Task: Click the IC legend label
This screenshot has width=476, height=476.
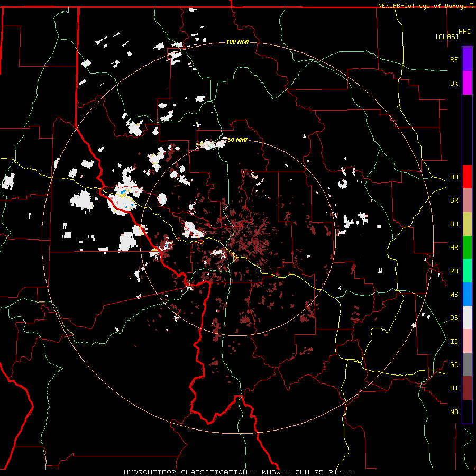Action: pos(454,342)
